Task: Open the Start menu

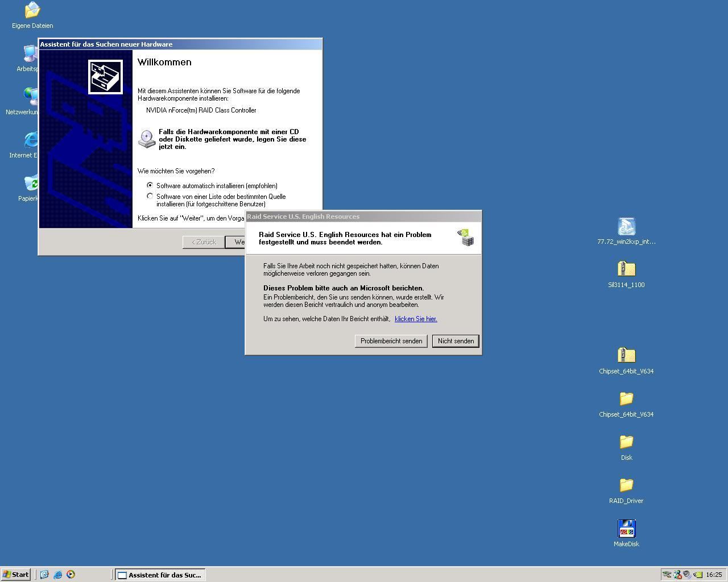Action: pyautogui.click(x=16, y=575)
